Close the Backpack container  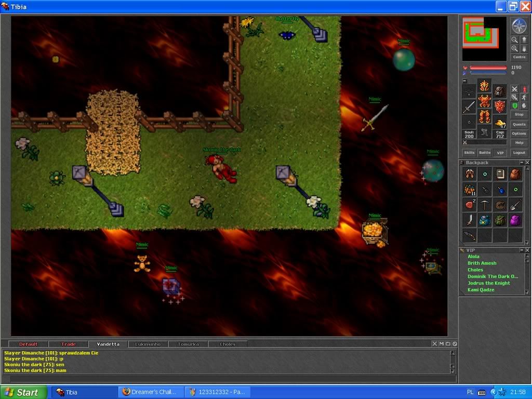point(527,163)
